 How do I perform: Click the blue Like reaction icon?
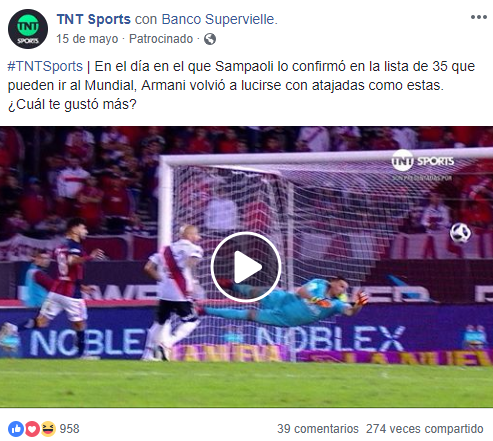(x=16, y=429)
